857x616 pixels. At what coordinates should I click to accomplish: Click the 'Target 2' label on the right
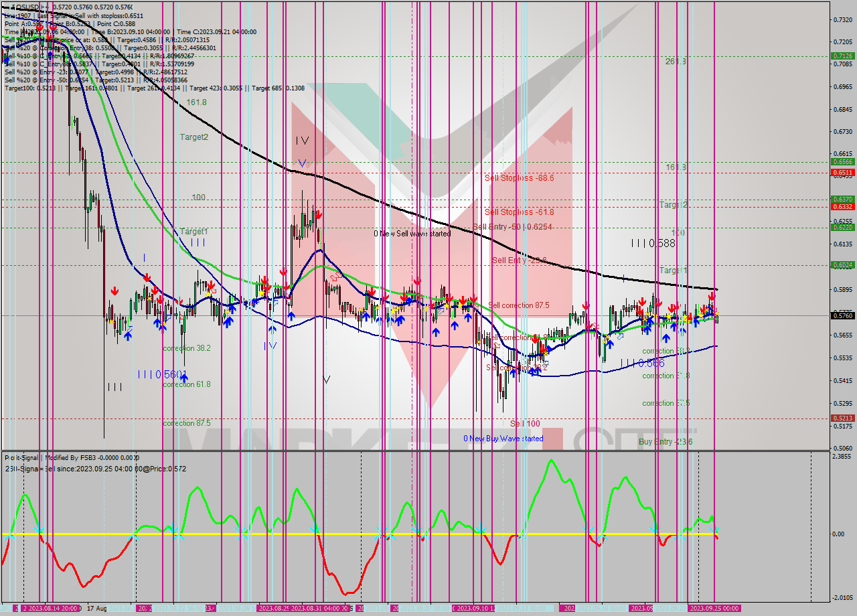[x=674, y=204]
